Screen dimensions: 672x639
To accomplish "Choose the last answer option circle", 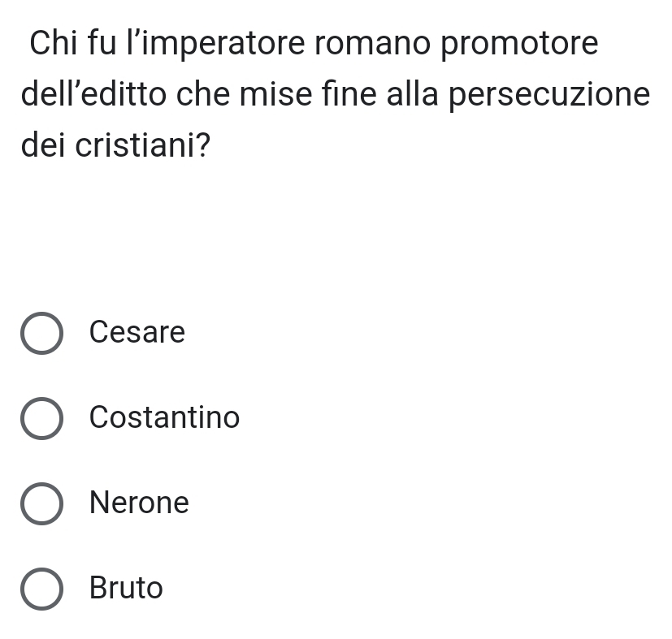I will [41, 588].
